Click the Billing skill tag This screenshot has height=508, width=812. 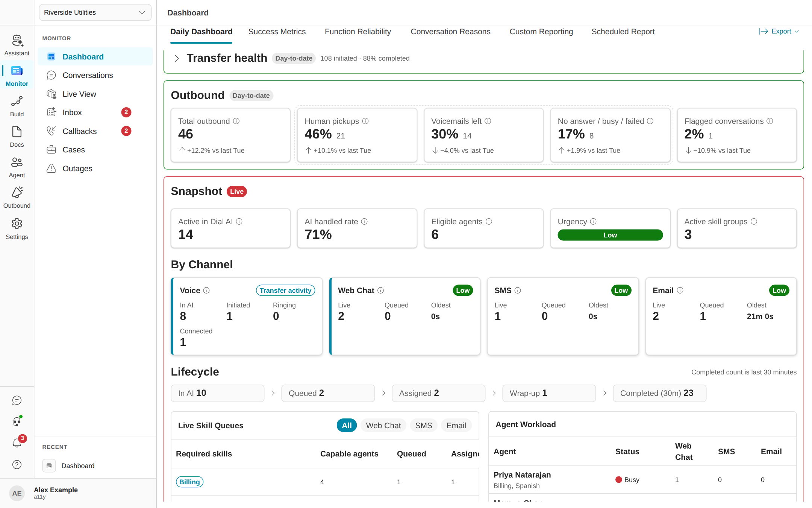[x=189, y=482]
